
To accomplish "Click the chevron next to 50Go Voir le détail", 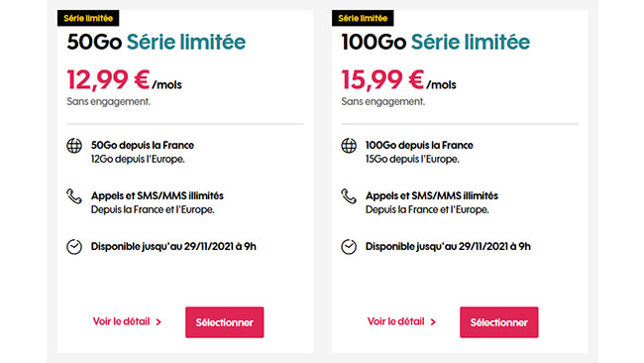I will point(159,322).
